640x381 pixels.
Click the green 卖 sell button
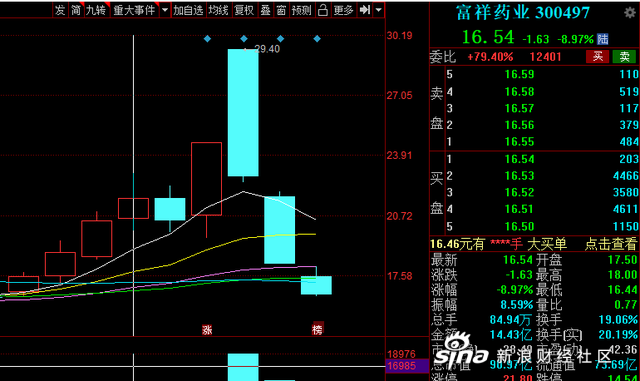tap(624, 57)
